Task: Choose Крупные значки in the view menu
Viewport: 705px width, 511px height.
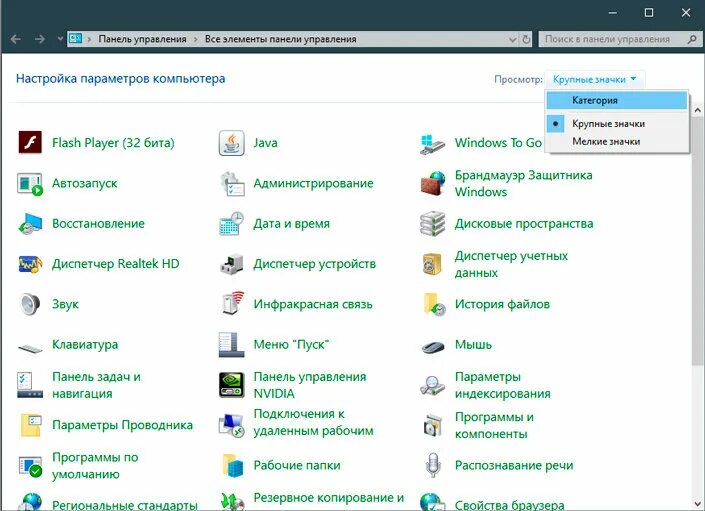Action: pyautogui.click(x=617, y=124)
